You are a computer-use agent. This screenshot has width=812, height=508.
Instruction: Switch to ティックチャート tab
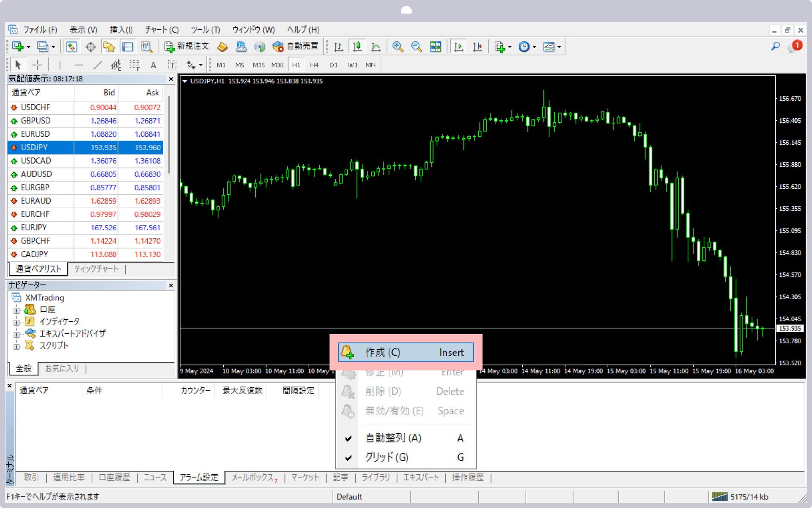96,269
